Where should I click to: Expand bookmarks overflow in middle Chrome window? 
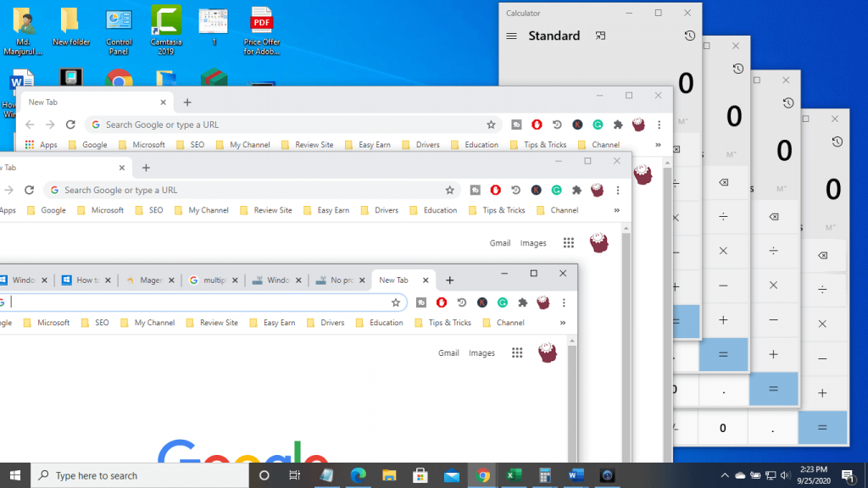617,210
